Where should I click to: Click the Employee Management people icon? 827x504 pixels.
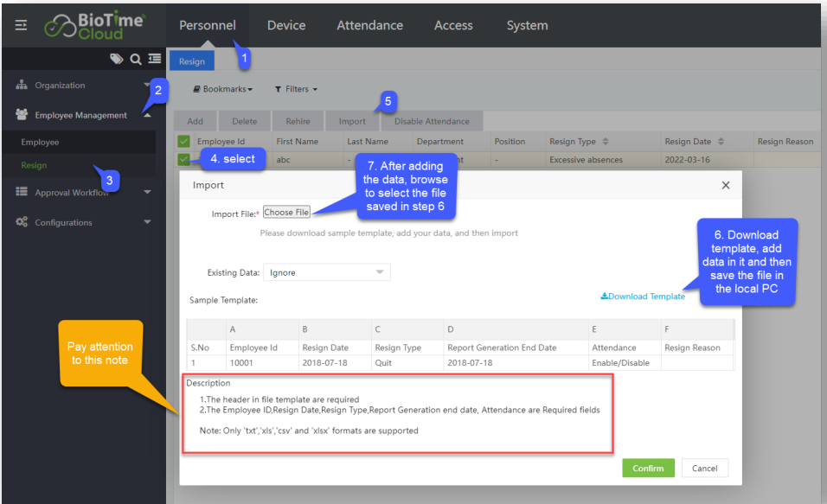pyautogui.click(x=22, y=115)
